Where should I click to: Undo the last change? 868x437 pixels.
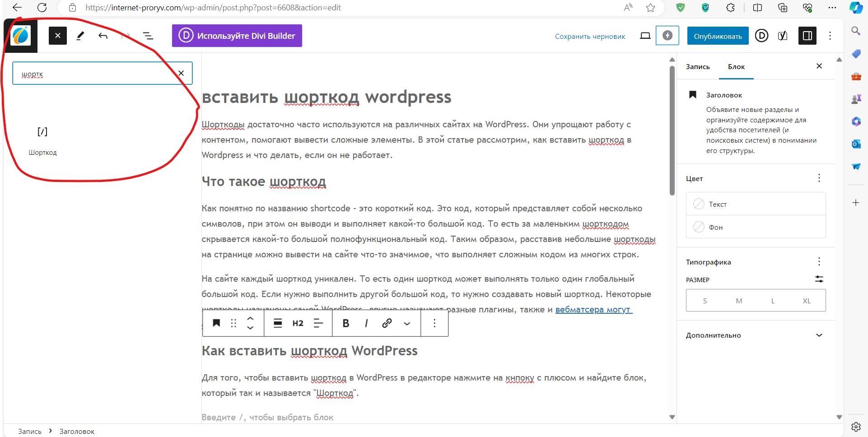click(x=103, y=36)
